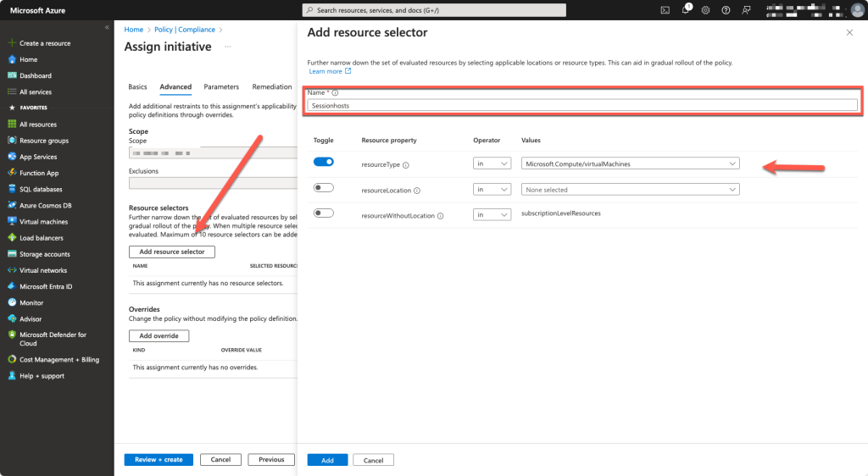This screenshot has height=476, width=868.
Task: Click info icon beside Name label
Action: click(335, 93)
